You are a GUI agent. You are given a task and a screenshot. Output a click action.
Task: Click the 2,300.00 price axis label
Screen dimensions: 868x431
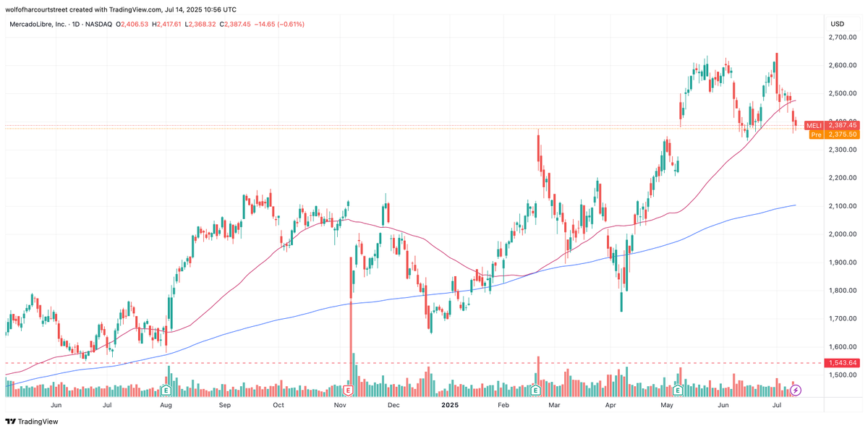coord(843,150)
